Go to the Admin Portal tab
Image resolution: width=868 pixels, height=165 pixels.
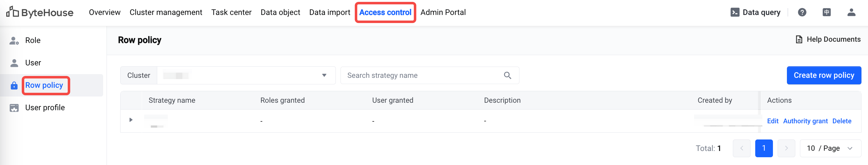point(443,12)
